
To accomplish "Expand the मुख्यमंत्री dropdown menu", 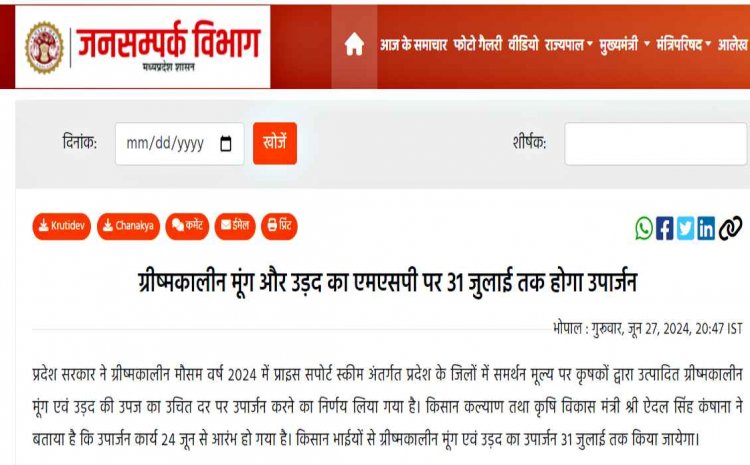I will (624, 44).
